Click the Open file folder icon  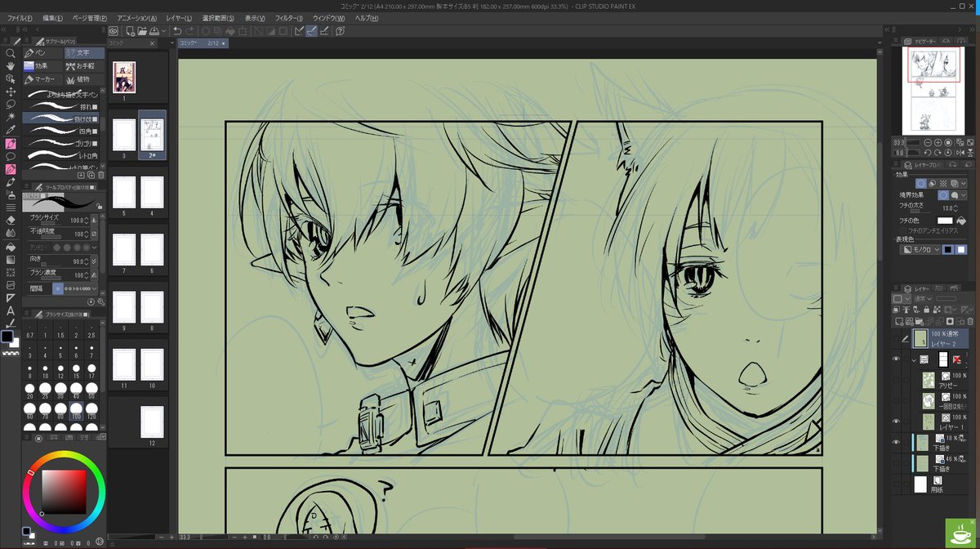pos(141,31)
